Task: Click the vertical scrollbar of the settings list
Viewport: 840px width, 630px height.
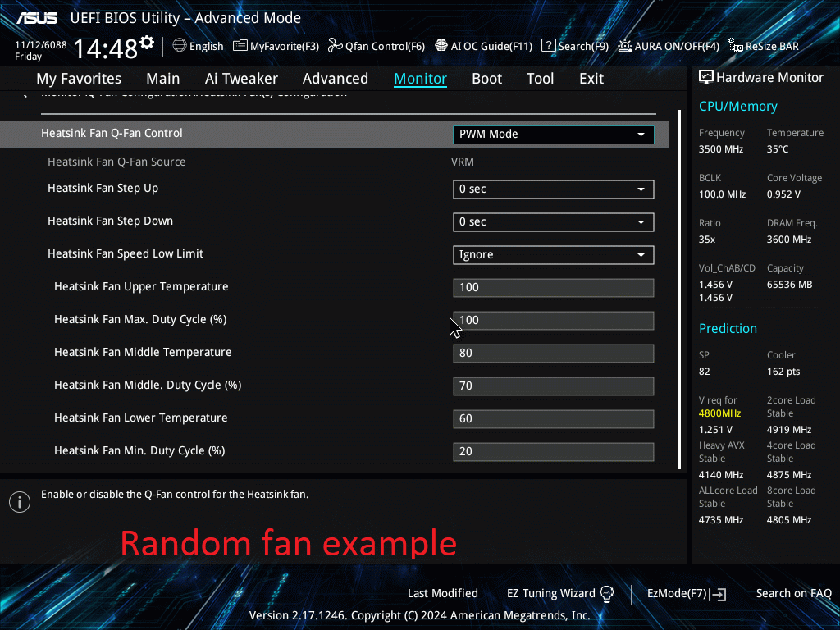Action: (x=680, y=287)
